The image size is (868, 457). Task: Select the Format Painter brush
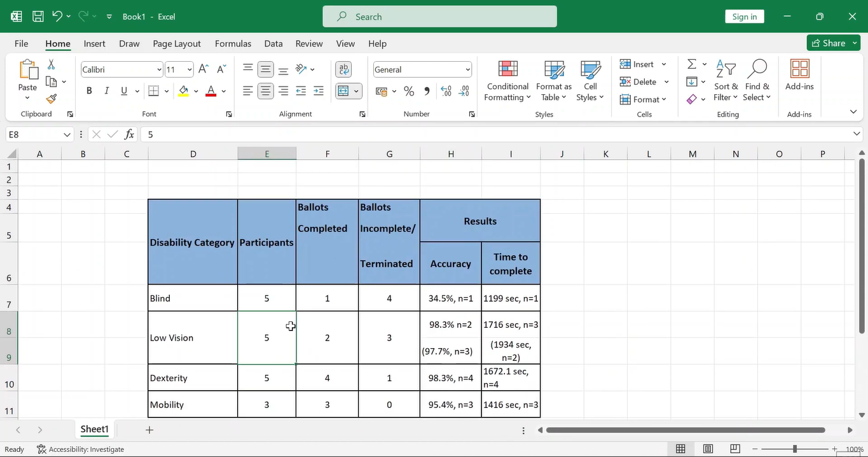tap(52, 99)
